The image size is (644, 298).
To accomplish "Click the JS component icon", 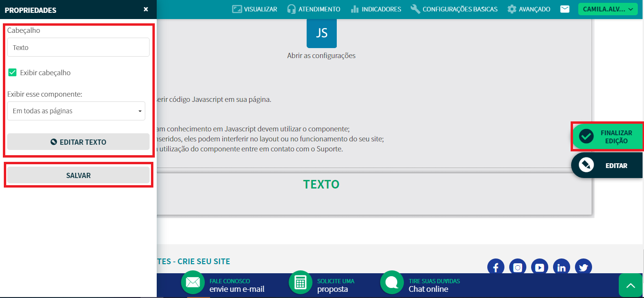I will point(322,33).
